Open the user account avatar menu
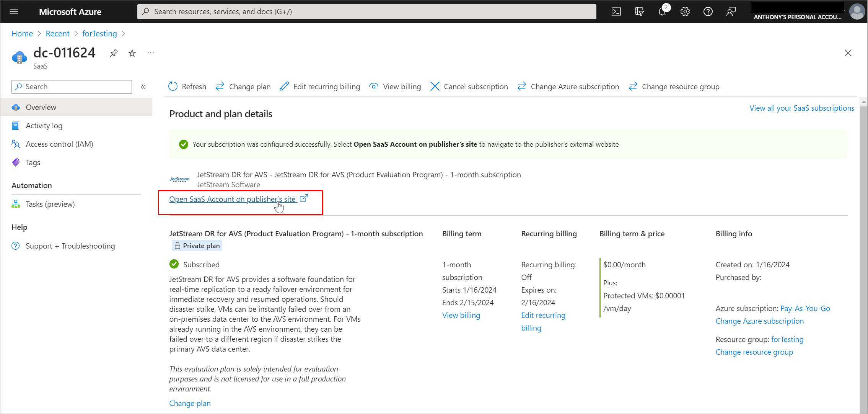 pyautogui.click(x=857, y=11)
